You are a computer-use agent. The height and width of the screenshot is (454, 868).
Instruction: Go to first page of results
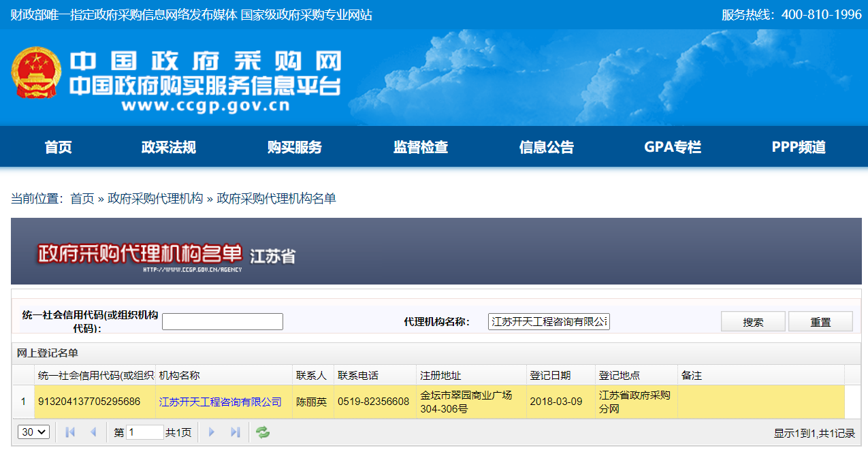(69, 432)
